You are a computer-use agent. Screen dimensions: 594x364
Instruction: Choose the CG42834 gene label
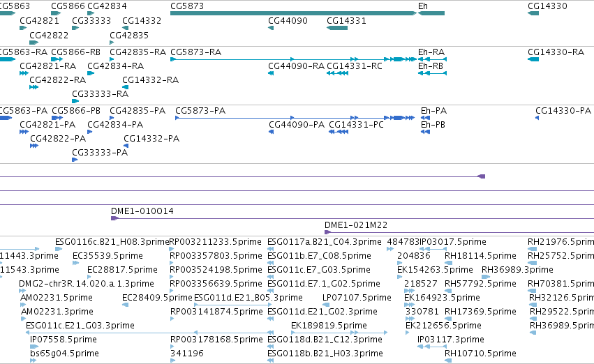107,6
